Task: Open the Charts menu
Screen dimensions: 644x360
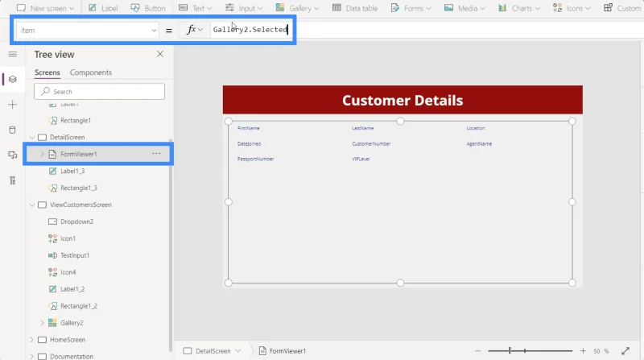Action: (x=518, y=8)
